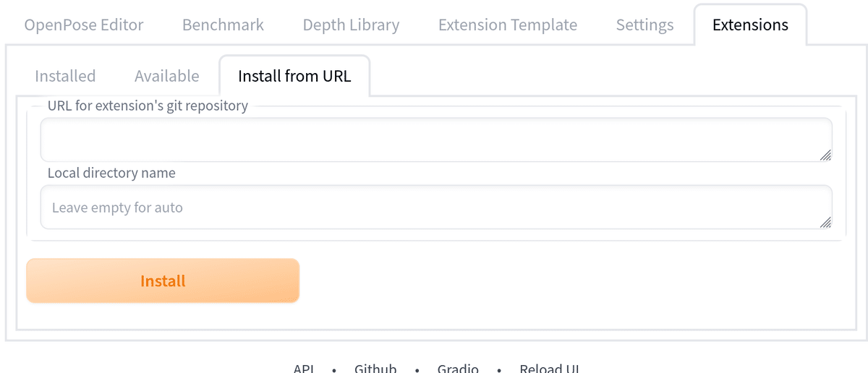868x373 pixels.
Task: Open the Gradio footer link
Action: pyautogui.click(x=458, y=368)
